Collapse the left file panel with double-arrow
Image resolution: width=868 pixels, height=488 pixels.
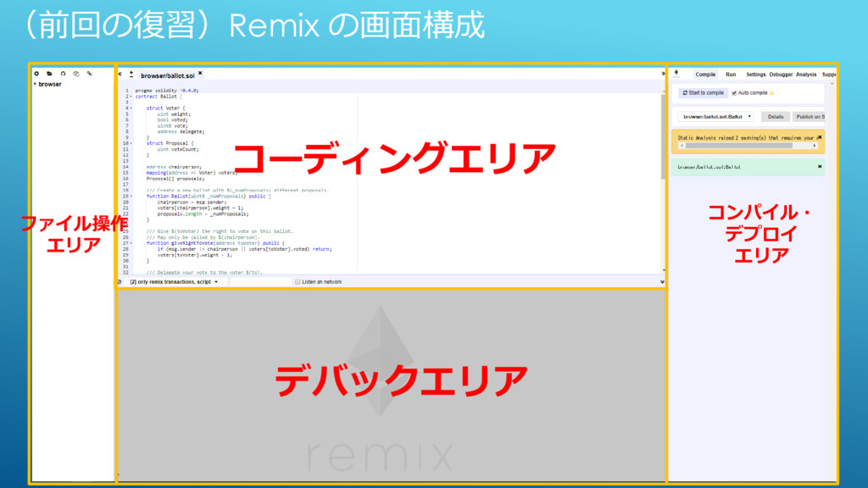[120, 74]
